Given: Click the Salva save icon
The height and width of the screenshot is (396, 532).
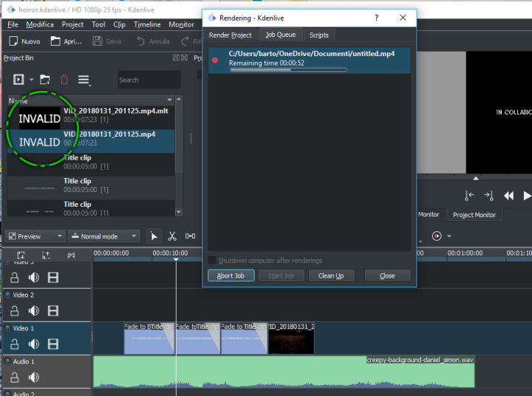Looking at the screenshot, I should pyautogui.click(x=98, y=41).
